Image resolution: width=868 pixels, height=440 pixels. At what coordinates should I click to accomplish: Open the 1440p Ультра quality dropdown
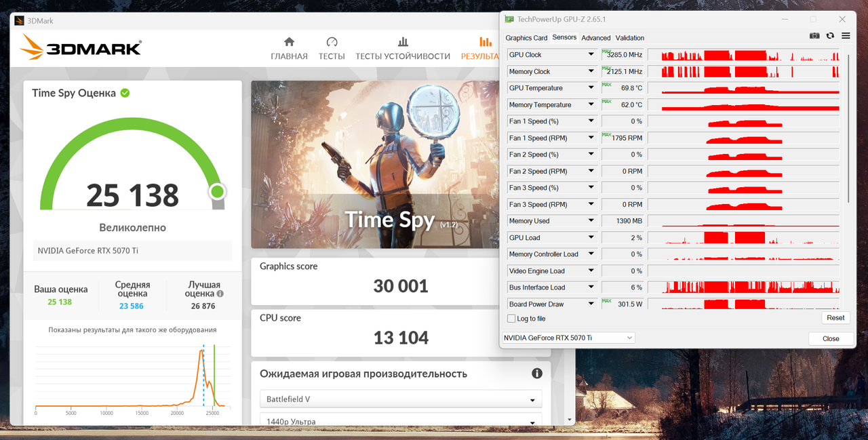click(401, 420)
